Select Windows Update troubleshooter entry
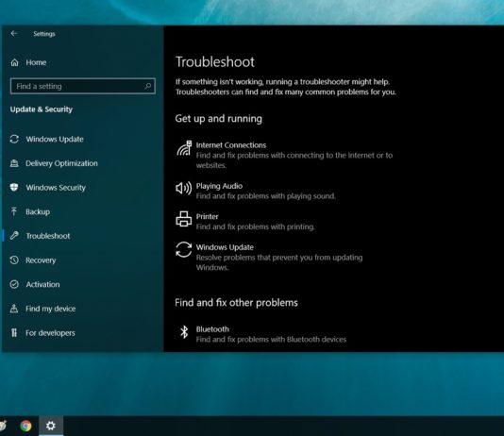 269,257
